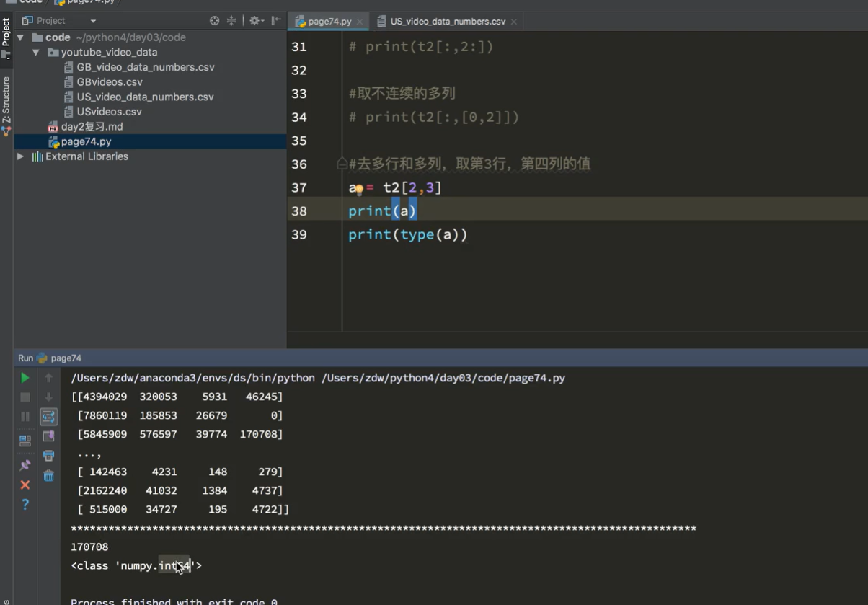This screenshot has width=868, height=605.
Task: Clear console with the trash icon
Action: pyautogui.click(x=49, y=475)
